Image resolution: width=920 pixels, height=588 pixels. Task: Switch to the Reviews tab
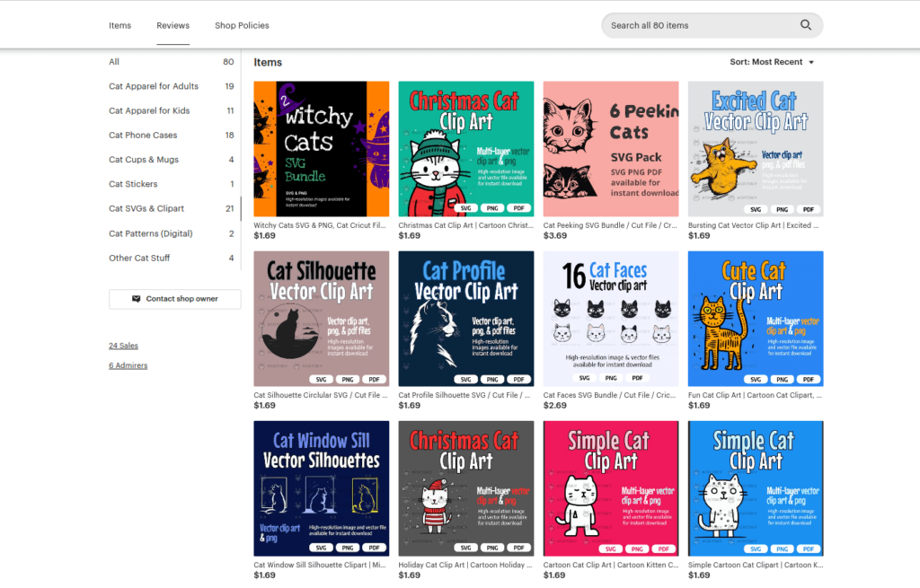tap(172, 25)
